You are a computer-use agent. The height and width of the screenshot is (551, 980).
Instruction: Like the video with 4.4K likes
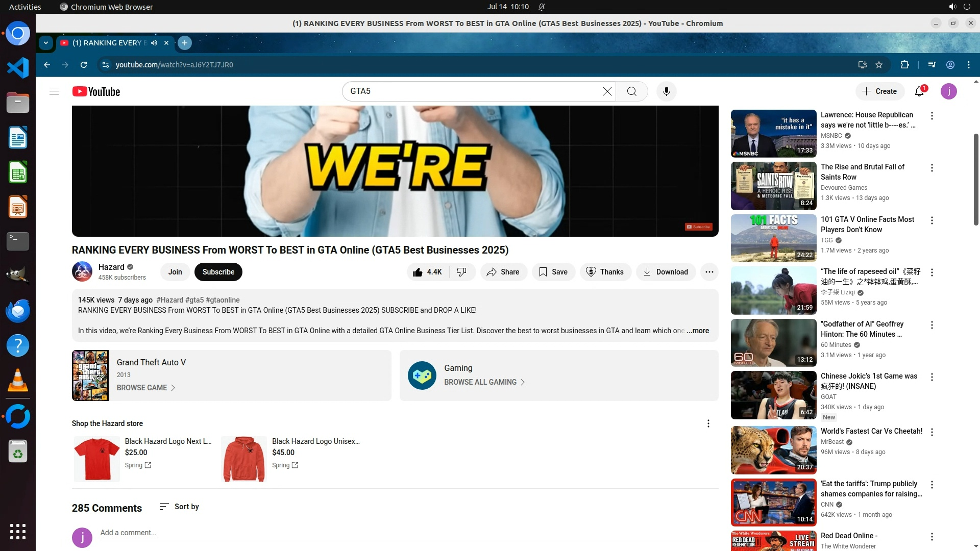[427, 272]
